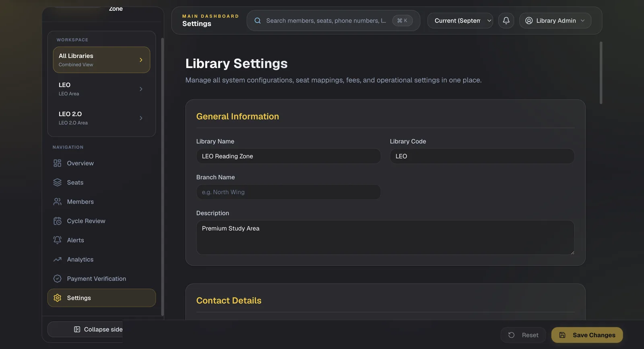Click the Description text area
The image size is (644, 349).
(x=385, y=237)
